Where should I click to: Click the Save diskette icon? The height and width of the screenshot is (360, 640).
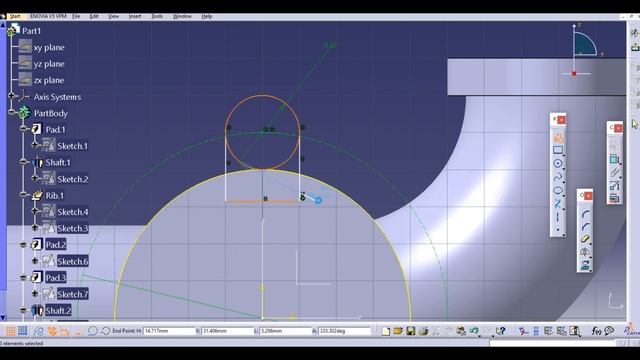411,331
